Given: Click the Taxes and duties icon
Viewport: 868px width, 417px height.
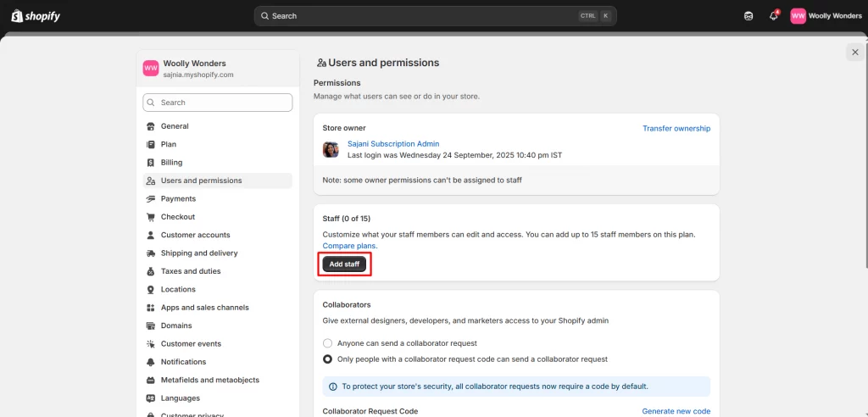Looking at the screenshot, I should (151, 271).
